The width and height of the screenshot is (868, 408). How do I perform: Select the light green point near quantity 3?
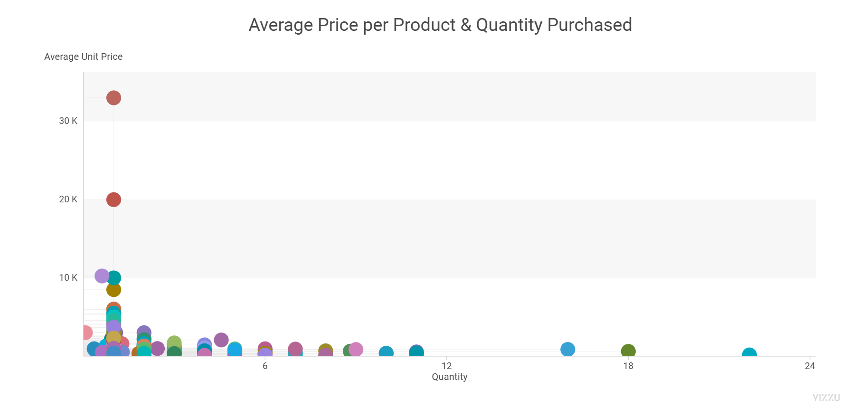click(x=174, y=342)
